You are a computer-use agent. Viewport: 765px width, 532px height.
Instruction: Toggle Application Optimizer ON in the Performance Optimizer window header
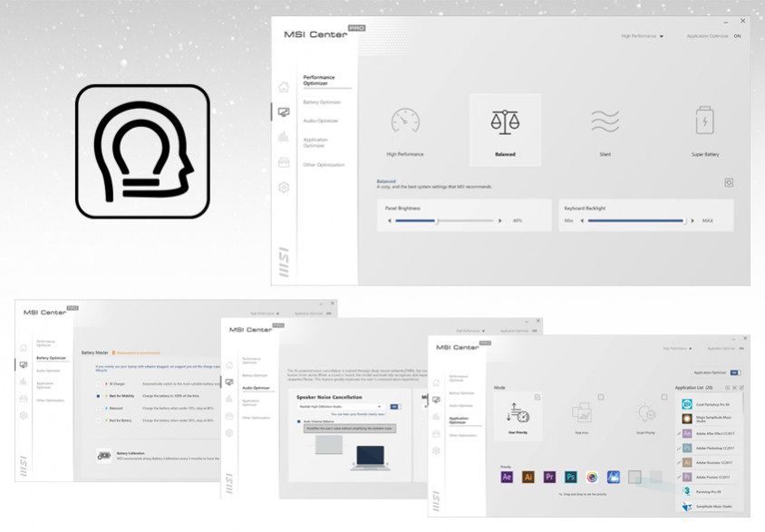pos(737,36)
